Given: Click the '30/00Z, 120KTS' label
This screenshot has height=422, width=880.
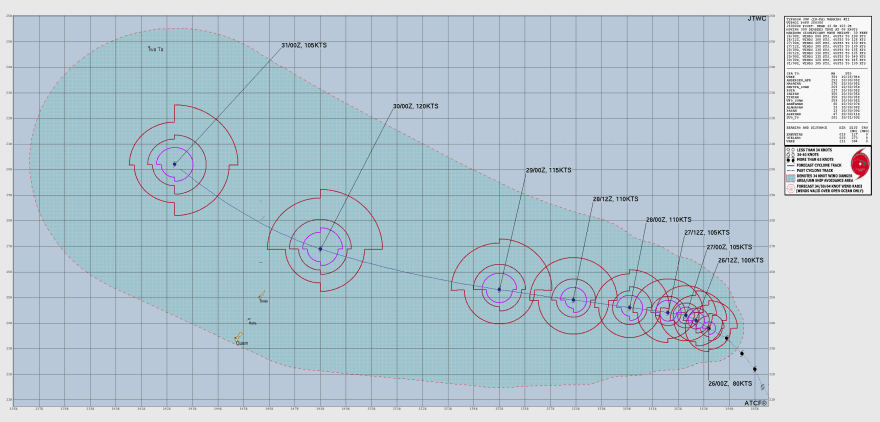Looking at the screenshot, I should (x=415, y=106).
